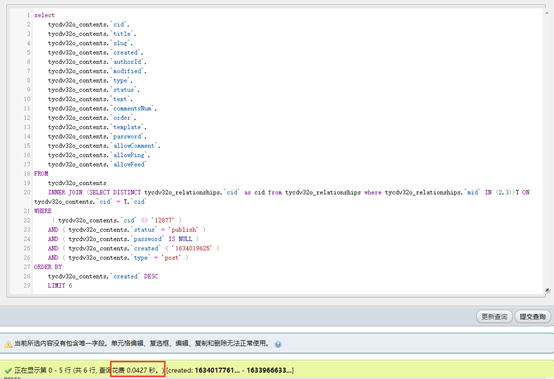The width and height of the screenshot is (554, 379).
Task: Click the editor scrollbar up arrow
Action: click(547, 13)
